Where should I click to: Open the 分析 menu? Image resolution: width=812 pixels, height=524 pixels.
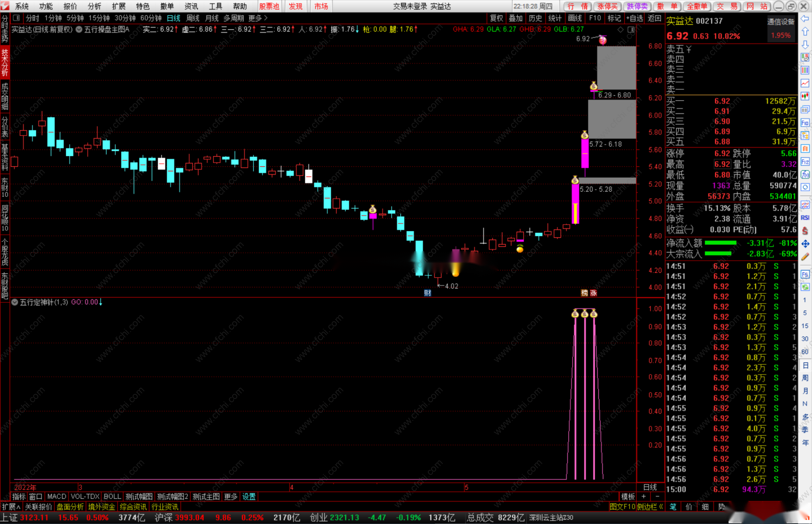pyautogui.click(x=94, y=6)
